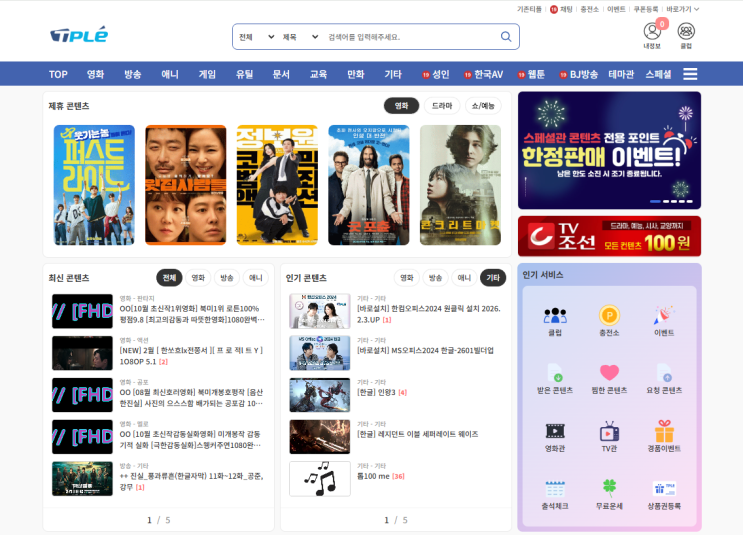This screenshot has width=743, height=535.
Task: Click music note thumbnail of 톱100 me
Action: [x=320, y=479]
